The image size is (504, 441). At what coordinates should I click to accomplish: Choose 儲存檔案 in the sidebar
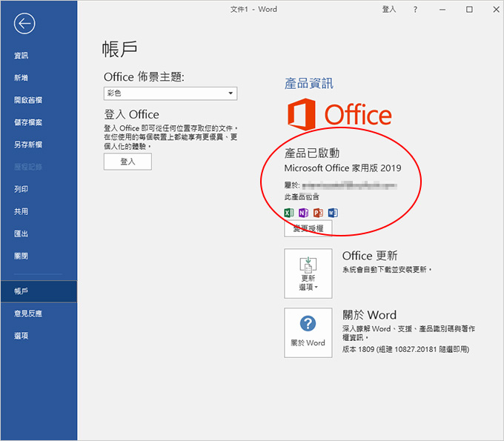pos(28,122)
